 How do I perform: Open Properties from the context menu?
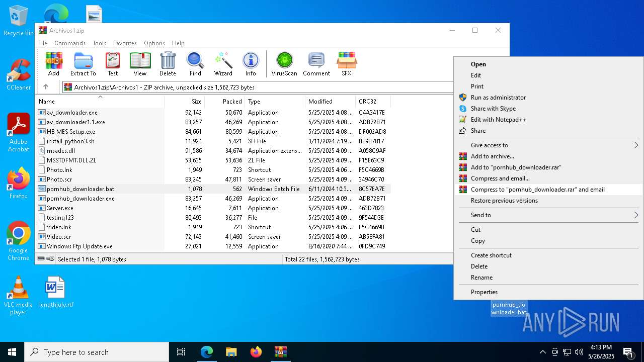tap(548, 292)
